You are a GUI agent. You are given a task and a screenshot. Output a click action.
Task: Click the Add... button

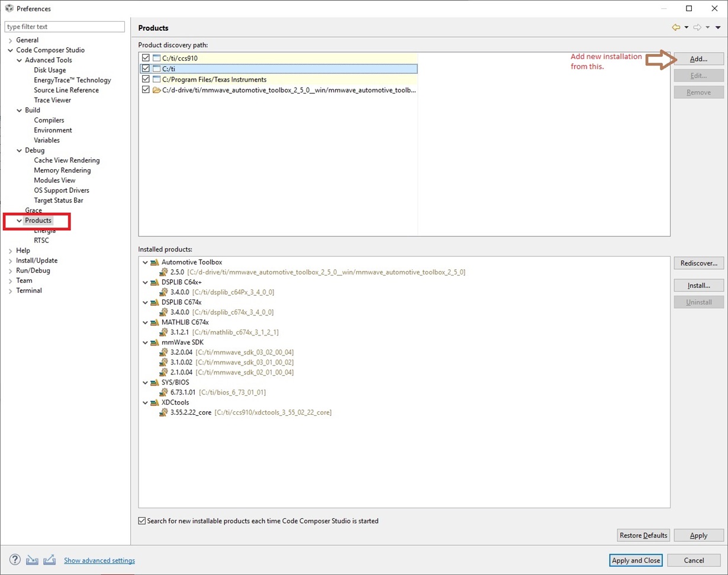point(698,59)
